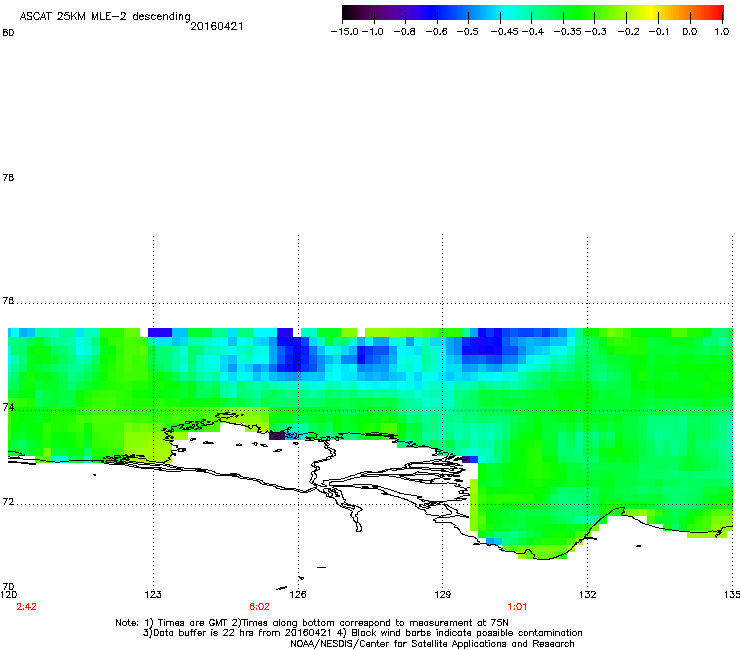
Task: Select the date label 20160421
Action: [217, 26]
